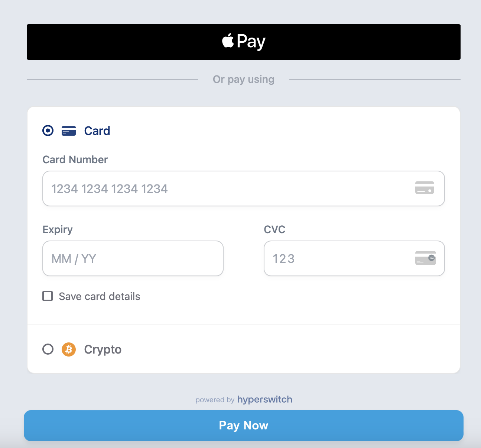Click the orange Bitcoin icon
The width and height of the screenshot is (481, 448).
point(69,349)
